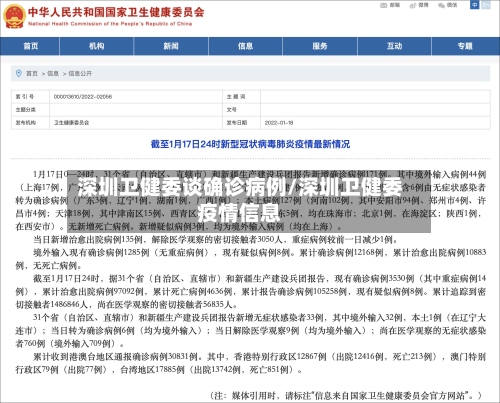Follow the 信息 breadcrumb link

tap(53, 73)
